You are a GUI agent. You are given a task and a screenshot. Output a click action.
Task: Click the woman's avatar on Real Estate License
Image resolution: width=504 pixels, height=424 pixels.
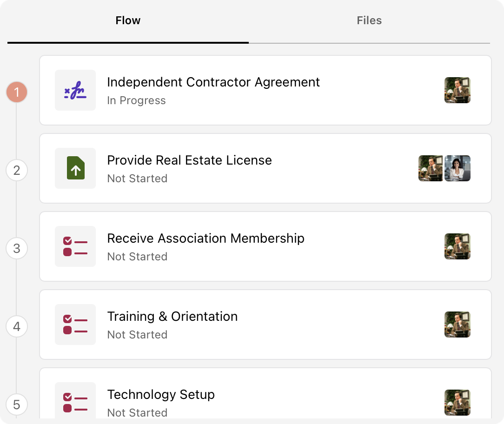click(458, 168)
